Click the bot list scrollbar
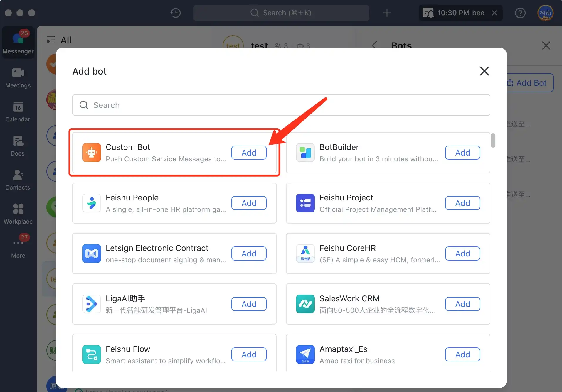 pyautogui.click(x=493, y=140)
